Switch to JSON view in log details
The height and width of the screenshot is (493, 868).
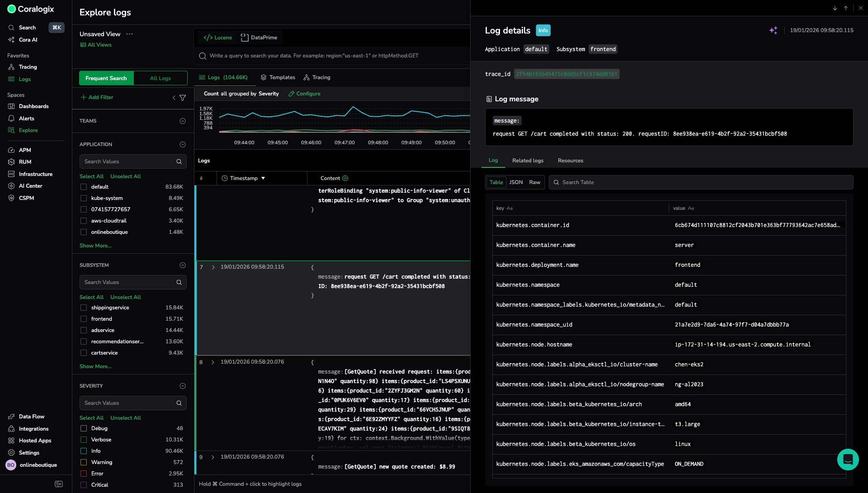(516, 182)
